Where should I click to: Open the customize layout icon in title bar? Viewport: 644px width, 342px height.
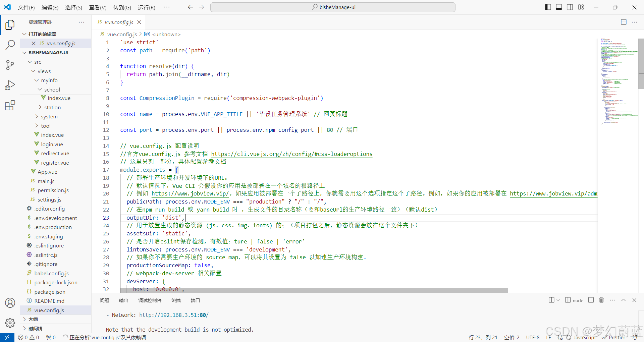click(581, 7)
